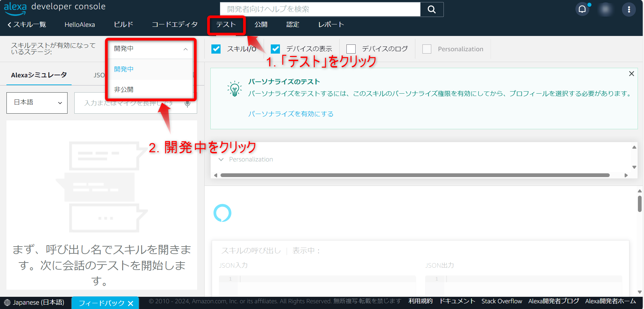Open the profile avatar menu

tap(605, 9)
